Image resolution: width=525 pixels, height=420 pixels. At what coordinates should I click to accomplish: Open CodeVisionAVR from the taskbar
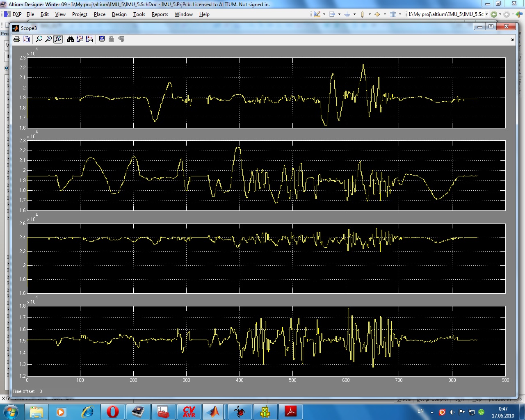pyautogui.click(x=189, y=411)
